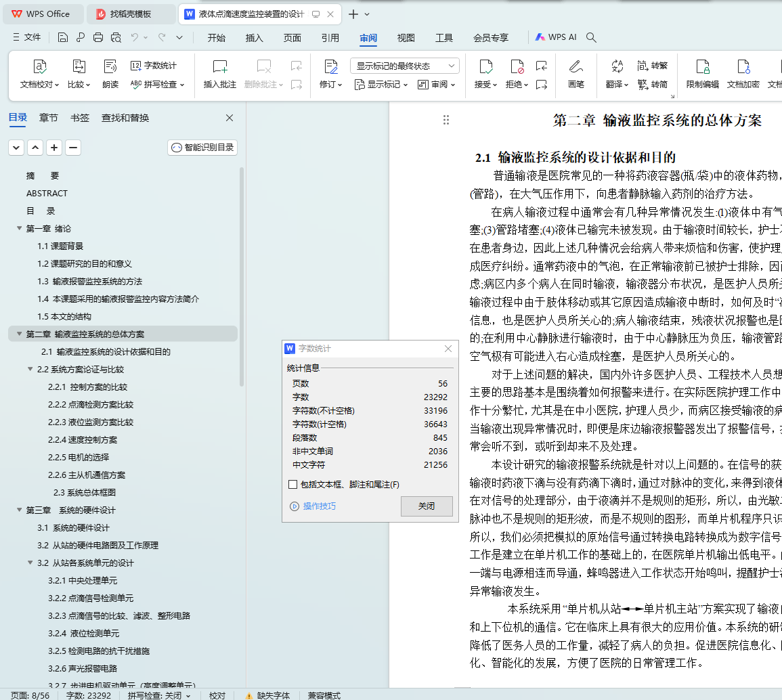This screenshot has width=782, height=700.
Task: Open the 字数统计 word count tool
Action: pos(154,66)
